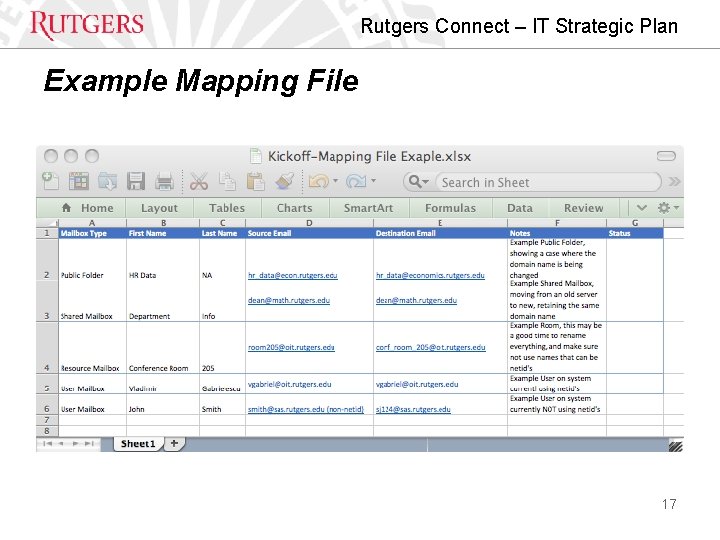720x540 pixels.
Task: Go to first sheet navigation arrow
Action: (x=47, y=444)
